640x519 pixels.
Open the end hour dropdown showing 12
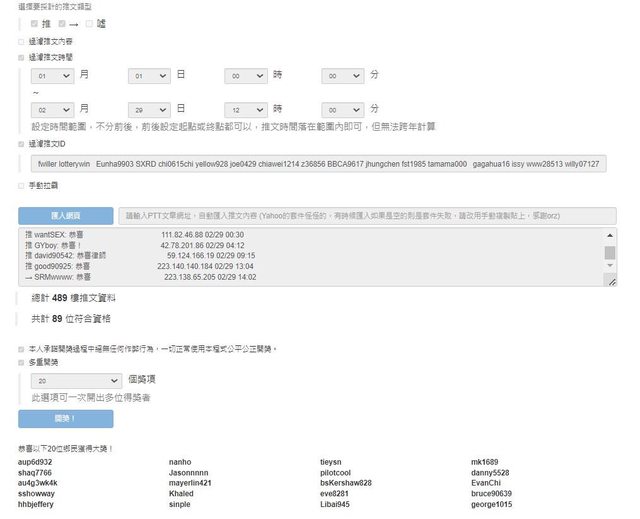click(x=246, y=108)
